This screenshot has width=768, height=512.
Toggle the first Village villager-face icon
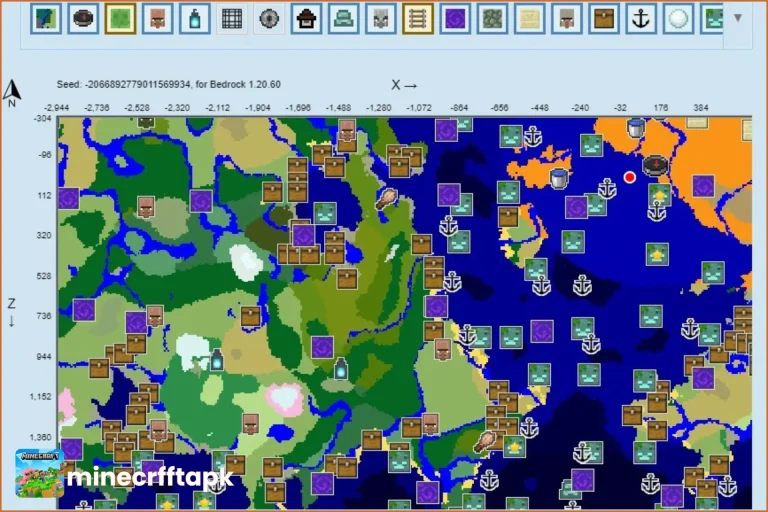pyautogui.click(x=157, y=19)
